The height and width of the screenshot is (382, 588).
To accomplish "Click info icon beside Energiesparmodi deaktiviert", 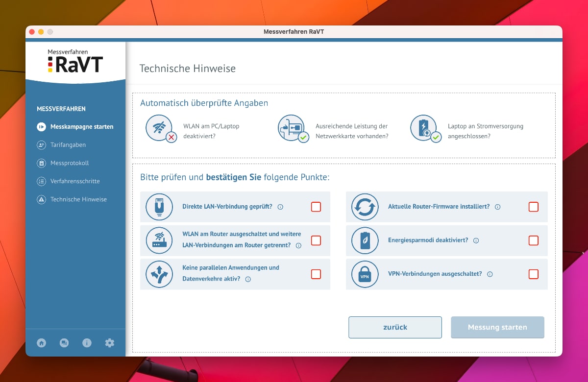I will (476, 240).
